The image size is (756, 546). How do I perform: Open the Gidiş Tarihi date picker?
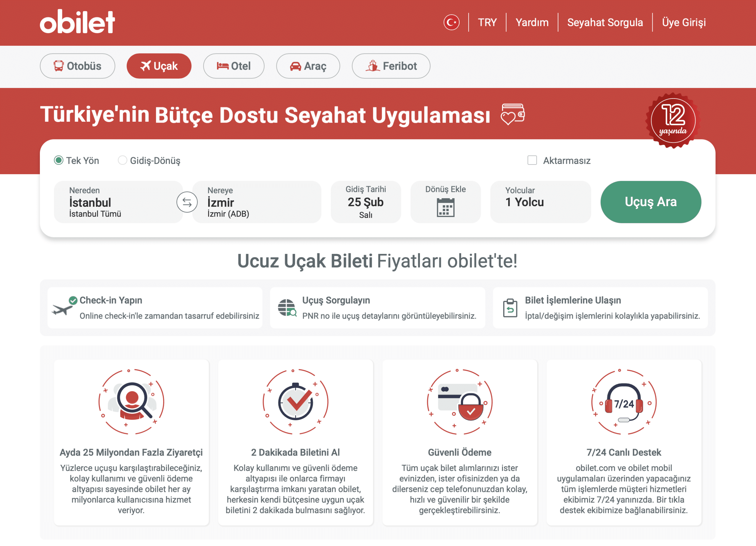366,202
